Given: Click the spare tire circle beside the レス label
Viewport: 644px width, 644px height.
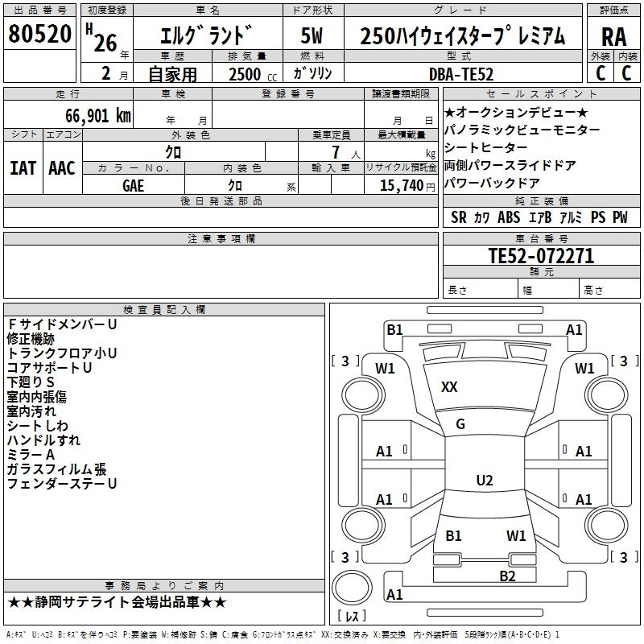Looking at the screenshot, I should (352, 587).
